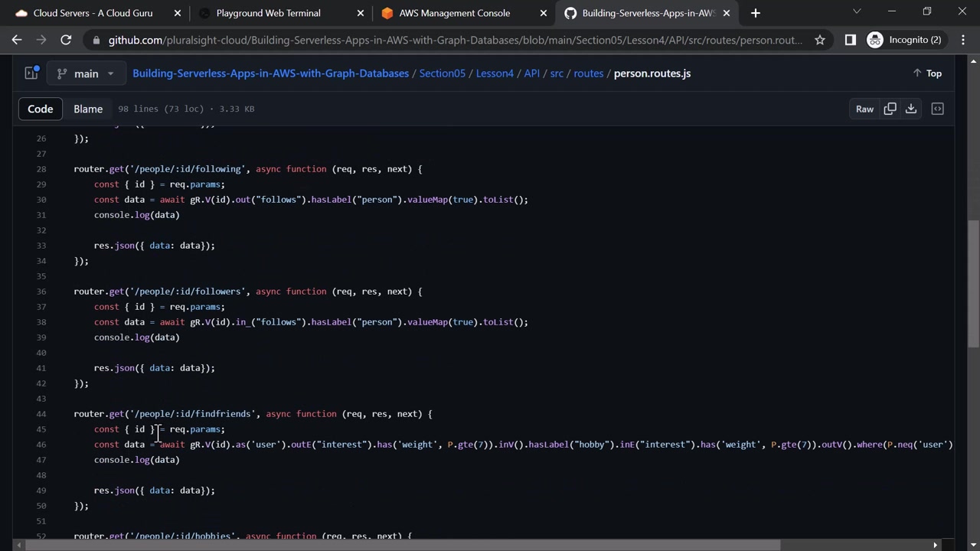Go back to previous page

point(17,40)
